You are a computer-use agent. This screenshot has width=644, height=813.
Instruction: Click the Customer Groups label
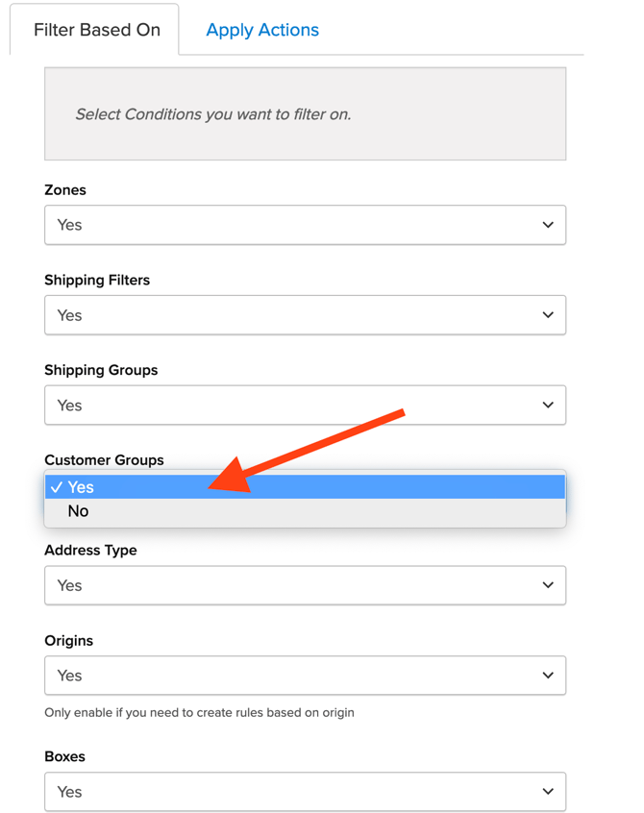(x=105, y=460)
